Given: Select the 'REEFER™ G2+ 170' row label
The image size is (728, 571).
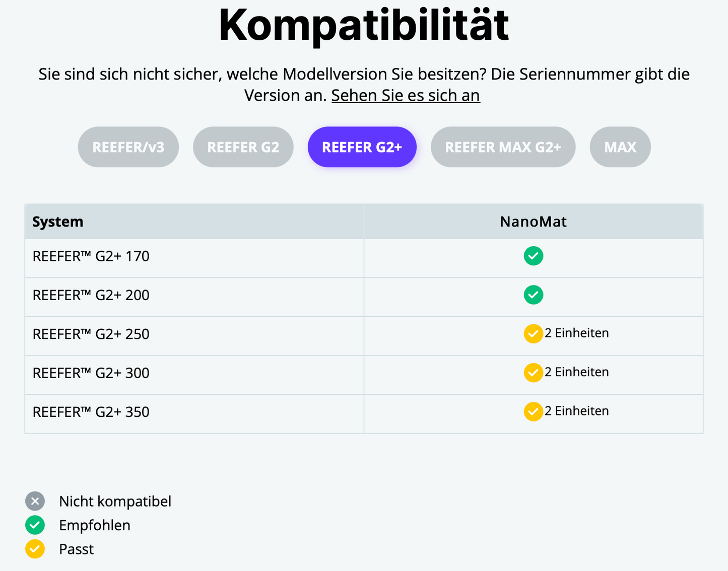Looking at the screenshot, I should [91, 256].
